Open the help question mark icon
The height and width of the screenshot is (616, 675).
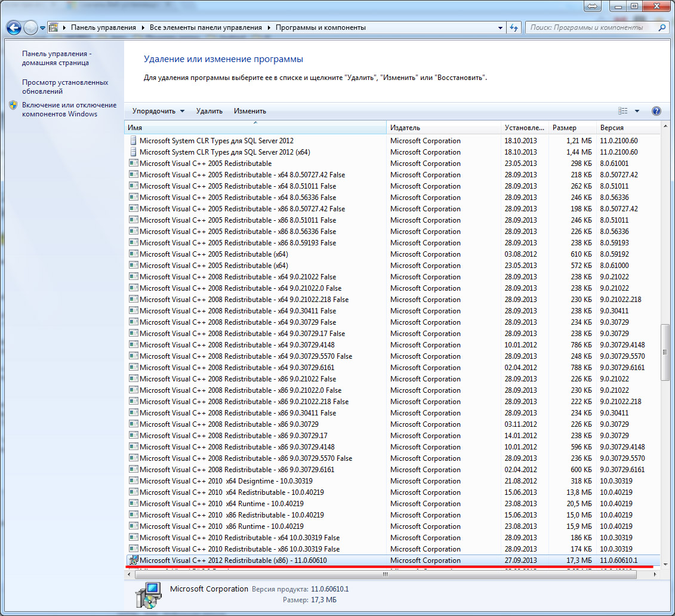point(656,111)
